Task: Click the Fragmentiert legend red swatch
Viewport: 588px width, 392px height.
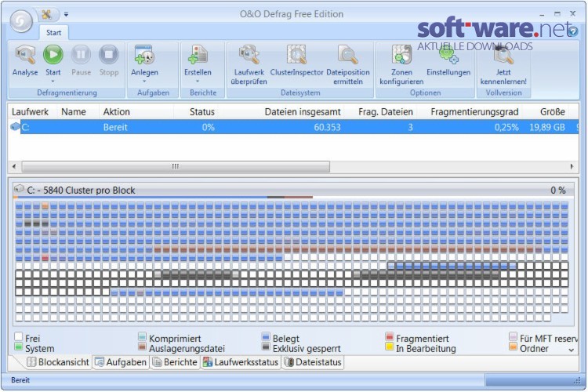Action: click(x=390, y=336)
